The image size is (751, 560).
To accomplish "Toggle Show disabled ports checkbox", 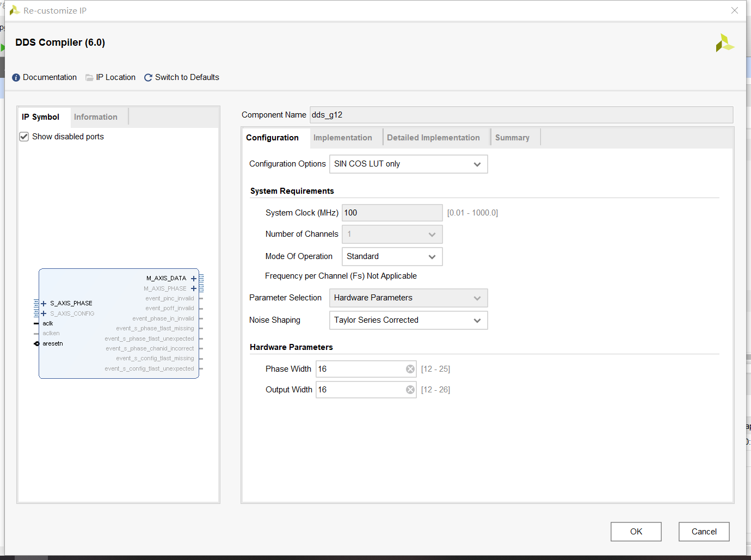I will pos(24,137).
